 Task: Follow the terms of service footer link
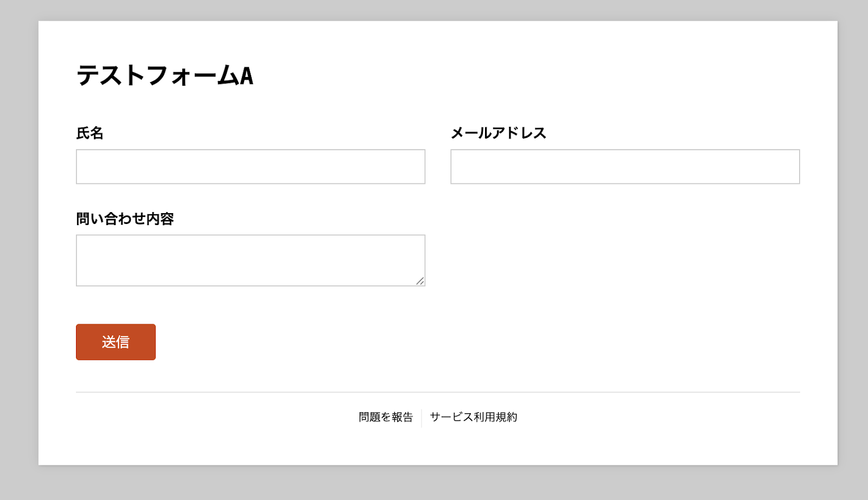pyautogui.click(x=474, y=417)
